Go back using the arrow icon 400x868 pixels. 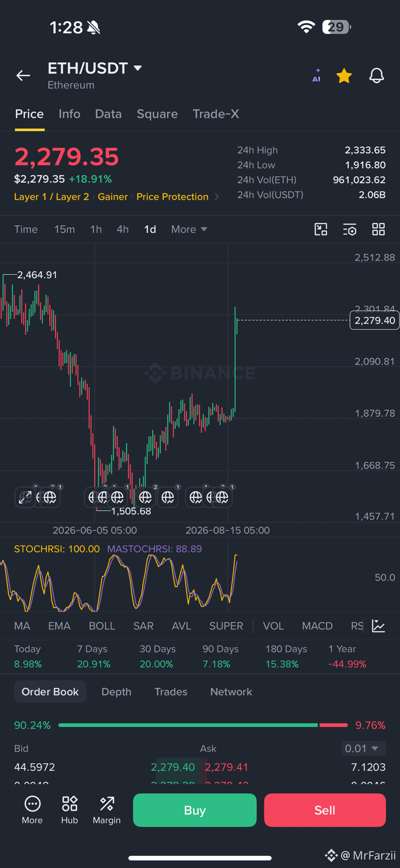[23, 75]
